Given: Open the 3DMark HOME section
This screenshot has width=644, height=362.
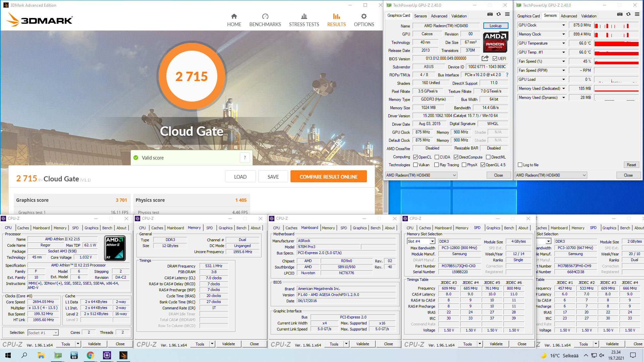Looking at the screenshot, I should 234,20.
